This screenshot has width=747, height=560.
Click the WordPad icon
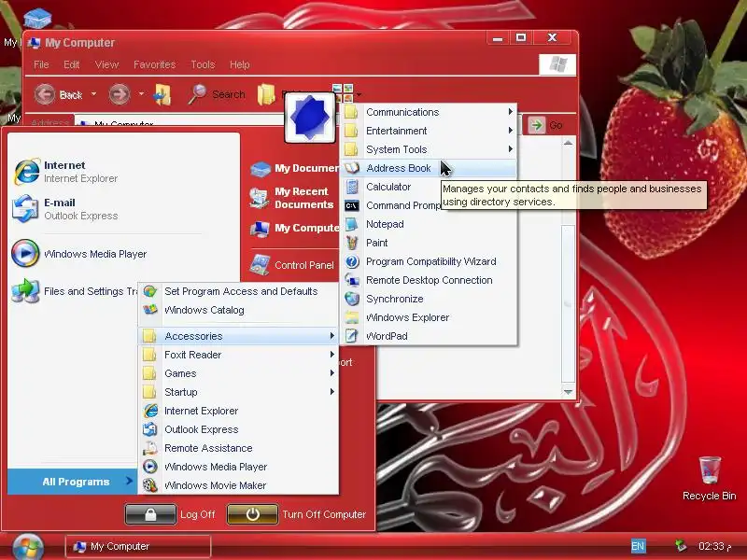(352, 336)
